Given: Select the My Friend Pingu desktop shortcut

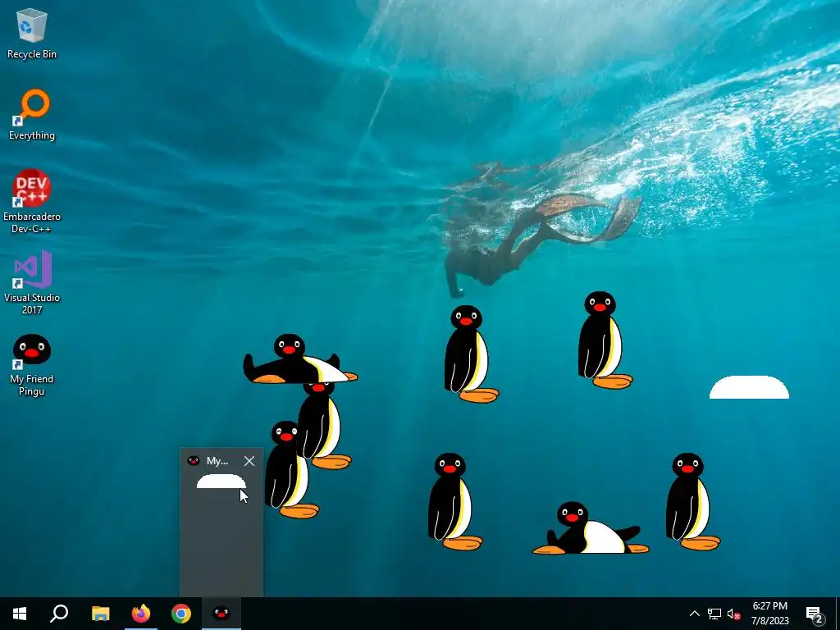Looking at the screenshot, I should pos(32,365).
